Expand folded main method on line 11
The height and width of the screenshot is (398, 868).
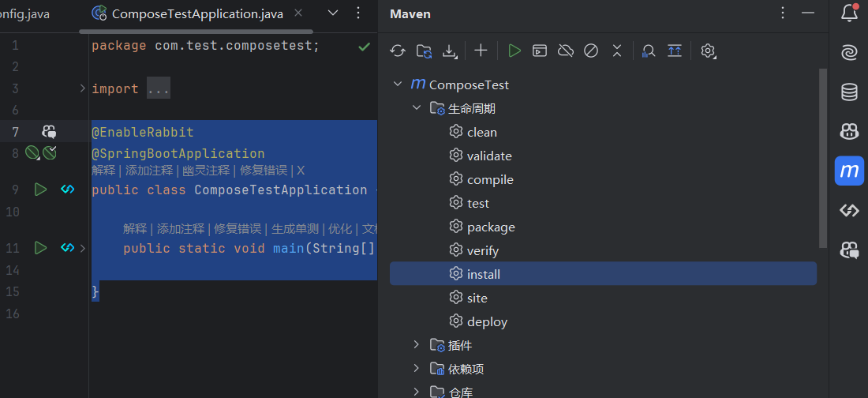click(83, 248)
